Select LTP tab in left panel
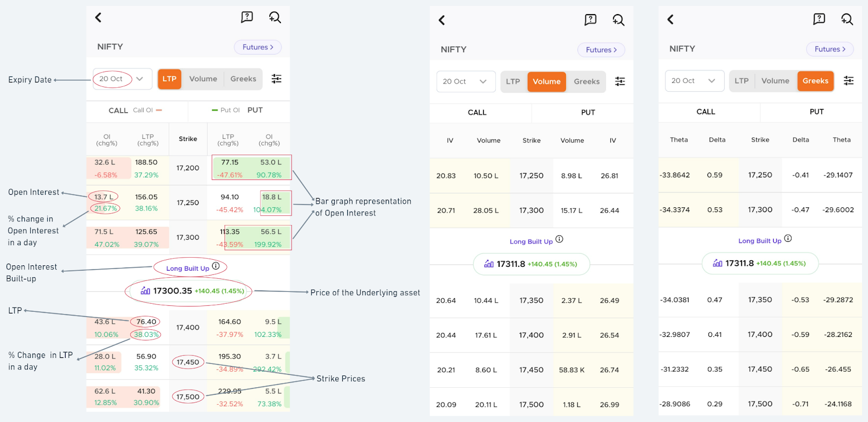 pyautogui.click(x=170, y=79)
